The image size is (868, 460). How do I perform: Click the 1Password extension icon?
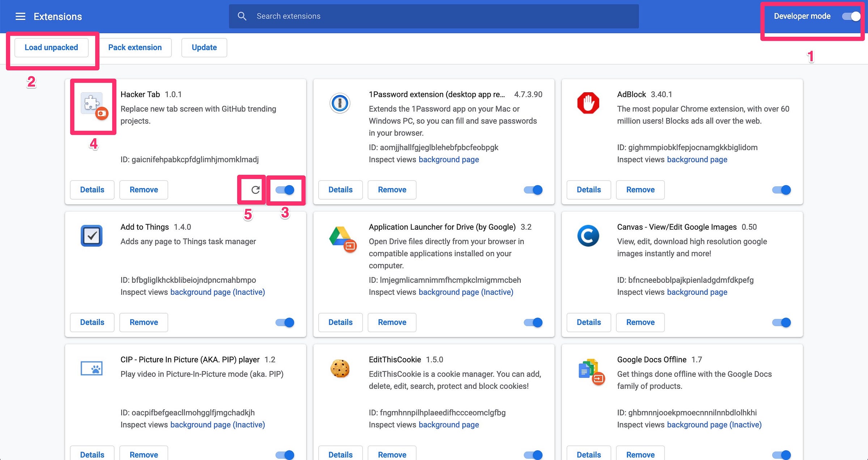click(340, 103)
